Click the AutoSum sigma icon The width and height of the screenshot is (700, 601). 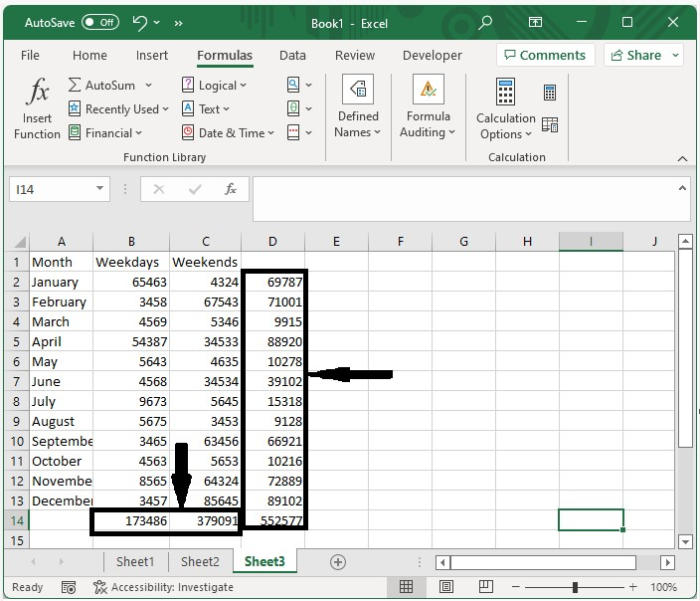click(75, 85)
